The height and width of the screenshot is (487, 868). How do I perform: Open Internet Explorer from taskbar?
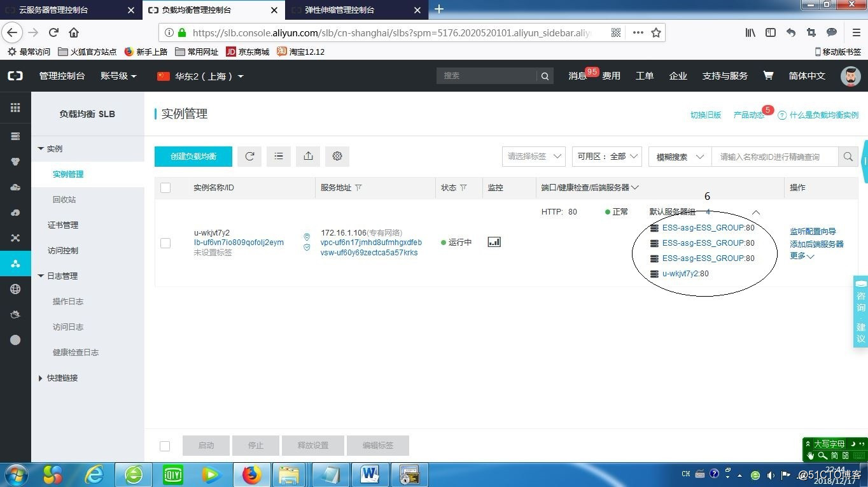pyautogui.click(x=94, y=475)
